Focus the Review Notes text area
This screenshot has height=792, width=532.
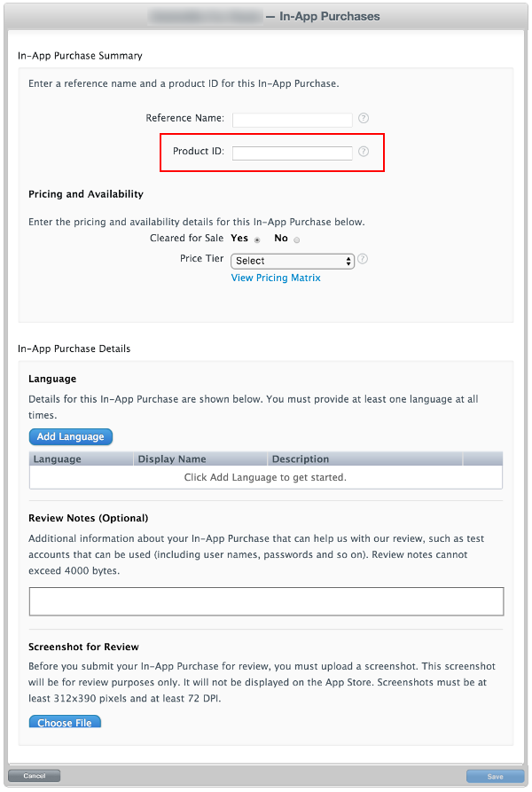[266, 601]
